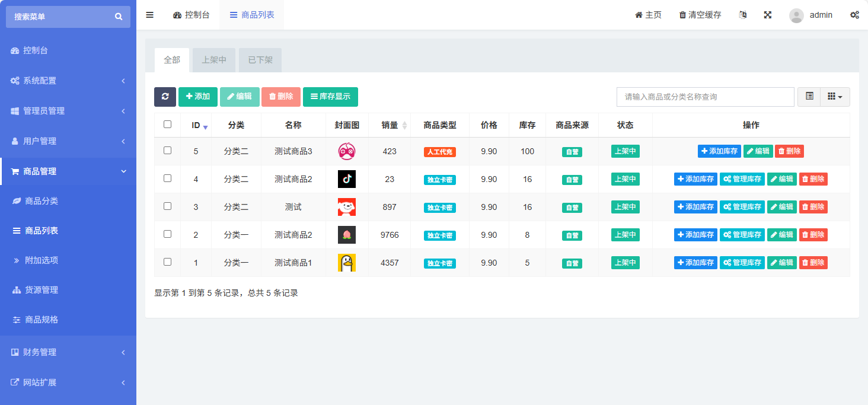The image size is (868, 405).
Task: Collapse the 商品管理 sidebar menu
Action: point(68,171)
